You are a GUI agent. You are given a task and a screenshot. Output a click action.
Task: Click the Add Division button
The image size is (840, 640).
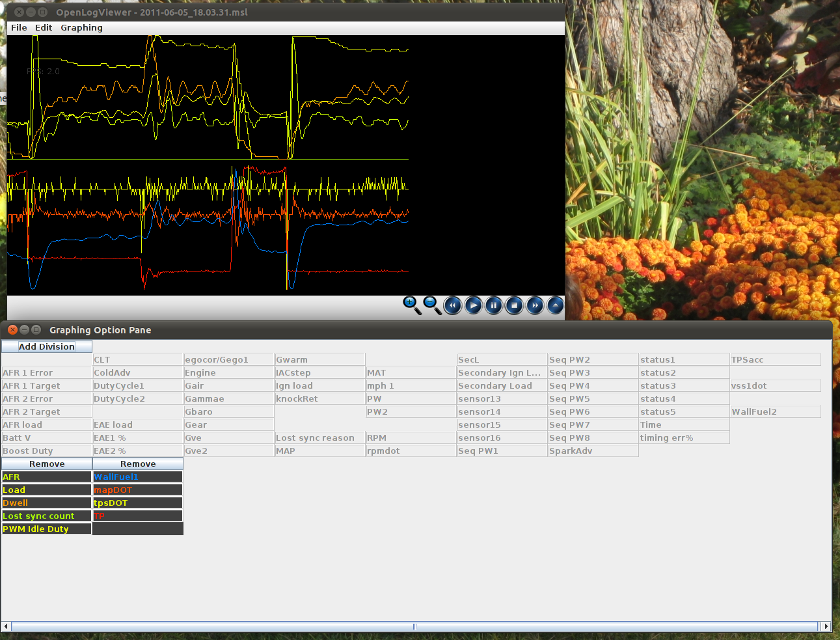47,346
